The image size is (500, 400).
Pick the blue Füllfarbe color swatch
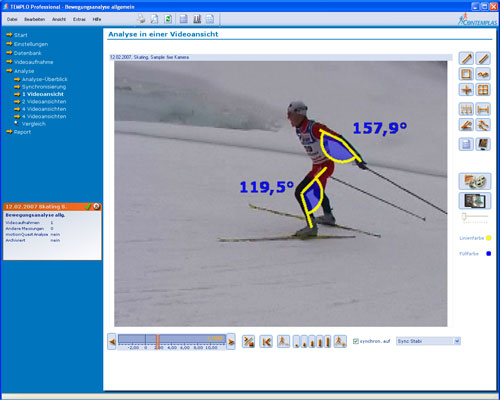tap(489, 254)
